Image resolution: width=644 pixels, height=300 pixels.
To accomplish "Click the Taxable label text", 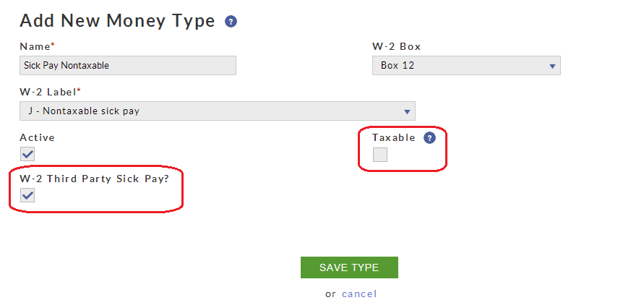I will pyautogui.click(x=394, y=137).
